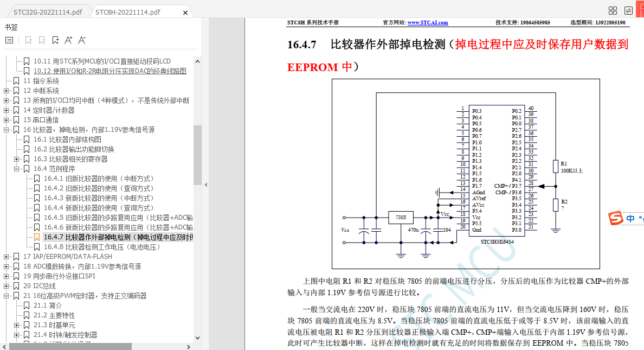Select bookmark 16.4.7 比较器作外部掉电检测
This screenshot has height=350, width=644.
point(118,237)
